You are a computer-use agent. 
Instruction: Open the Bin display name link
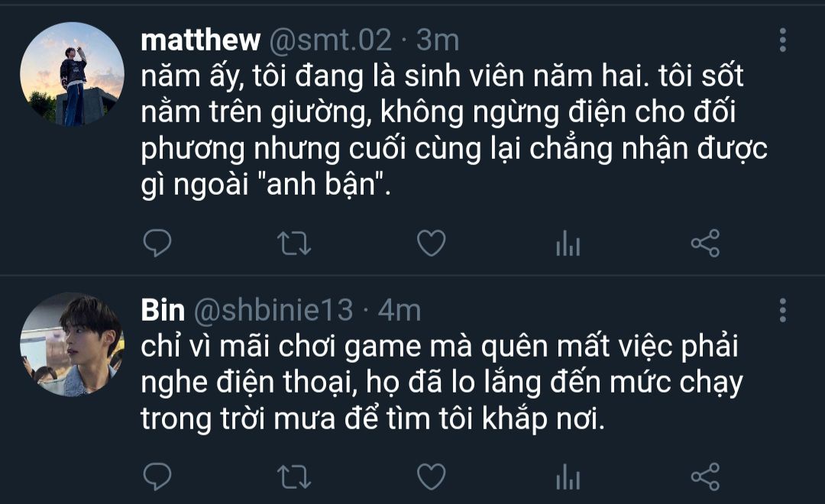click(163, 310)
